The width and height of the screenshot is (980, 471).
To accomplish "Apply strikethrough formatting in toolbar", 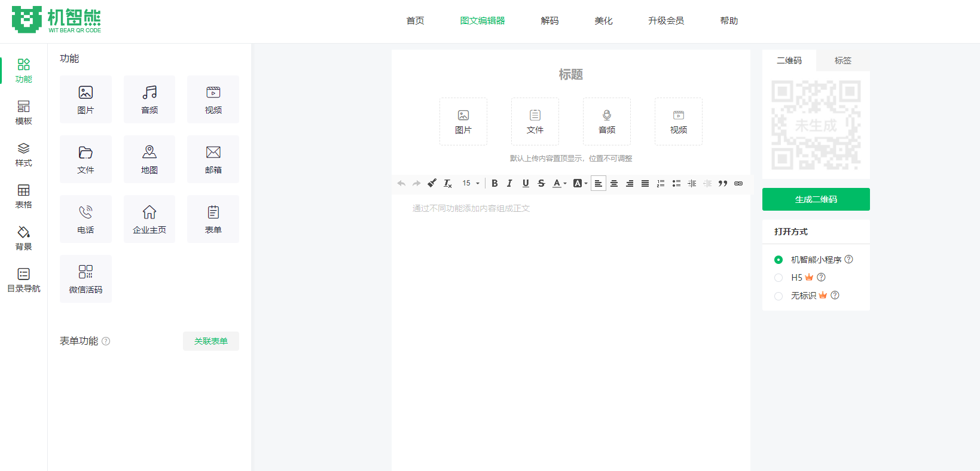I will click(541, 184).
